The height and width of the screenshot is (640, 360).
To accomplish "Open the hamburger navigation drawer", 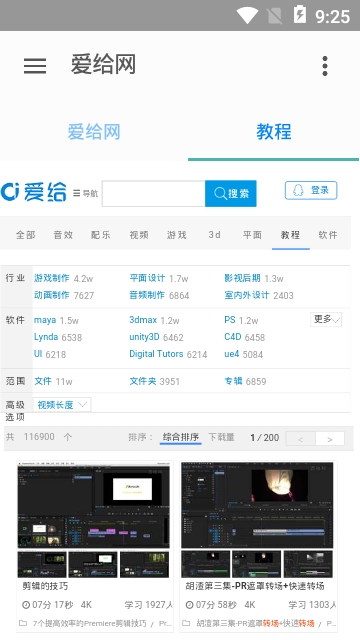I will click(35, 66).
